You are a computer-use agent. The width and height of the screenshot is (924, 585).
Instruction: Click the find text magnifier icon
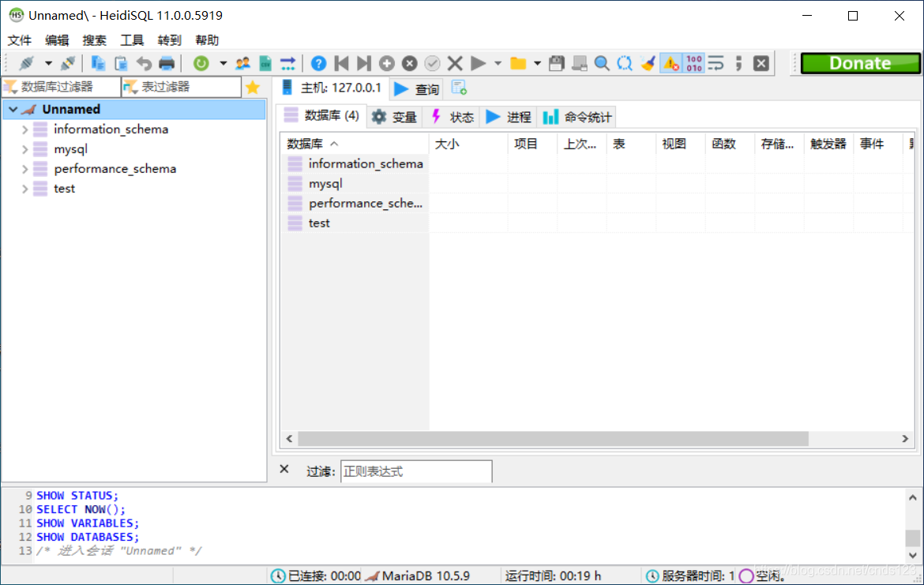click(602, 63)
